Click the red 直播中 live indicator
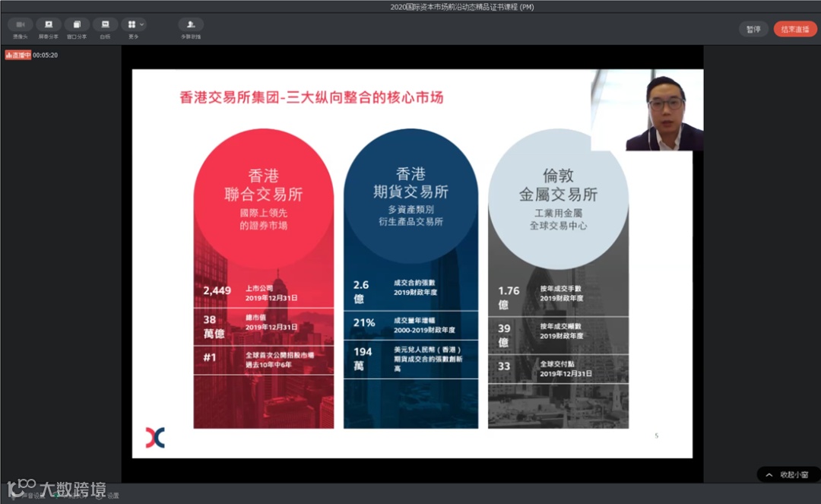Screen dimensions: 821x504 click(17, 55)
